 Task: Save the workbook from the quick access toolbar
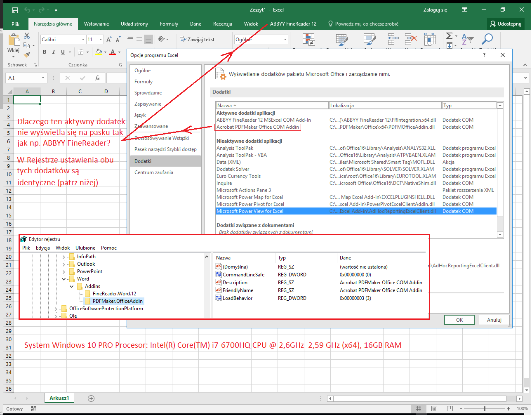[15, 10]
